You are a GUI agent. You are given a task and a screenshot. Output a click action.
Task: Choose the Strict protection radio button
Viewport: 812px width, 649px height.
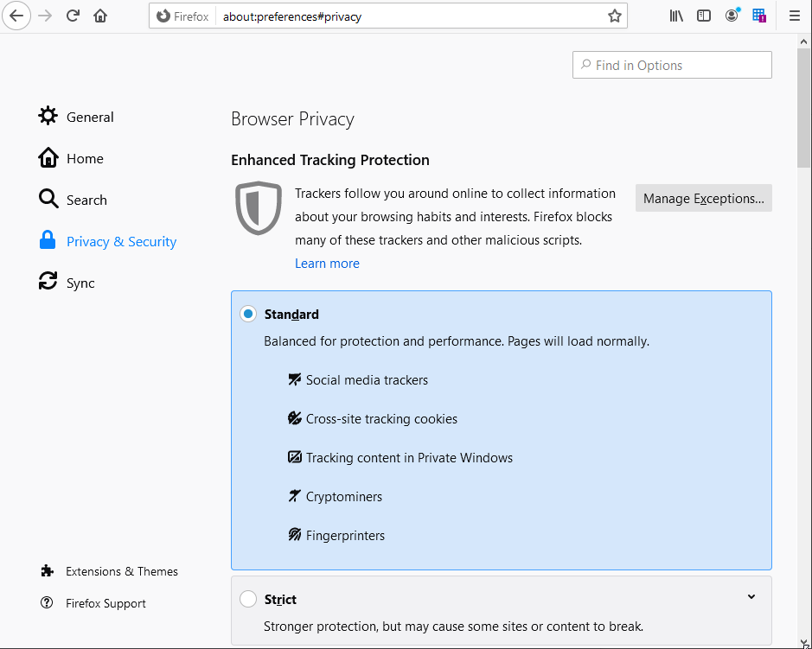click(x=248, y=599)
